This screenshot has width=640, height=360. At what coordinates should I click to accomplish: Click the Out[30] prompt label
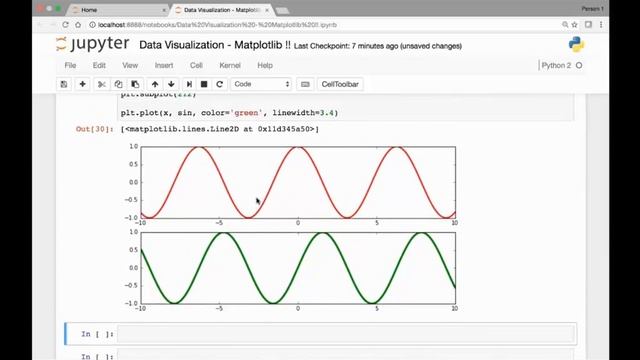(95, 129)
